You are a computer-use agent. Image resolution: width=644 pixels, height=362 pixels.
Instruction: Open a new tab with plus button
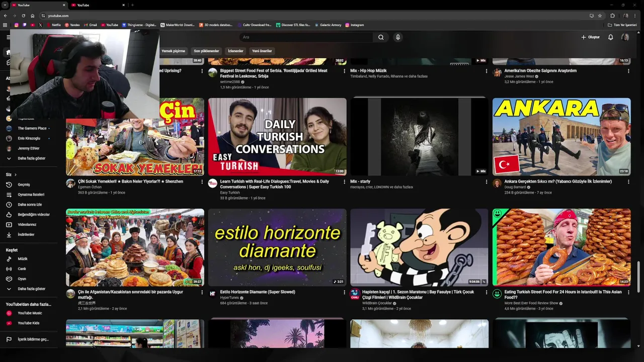(132, 5)
